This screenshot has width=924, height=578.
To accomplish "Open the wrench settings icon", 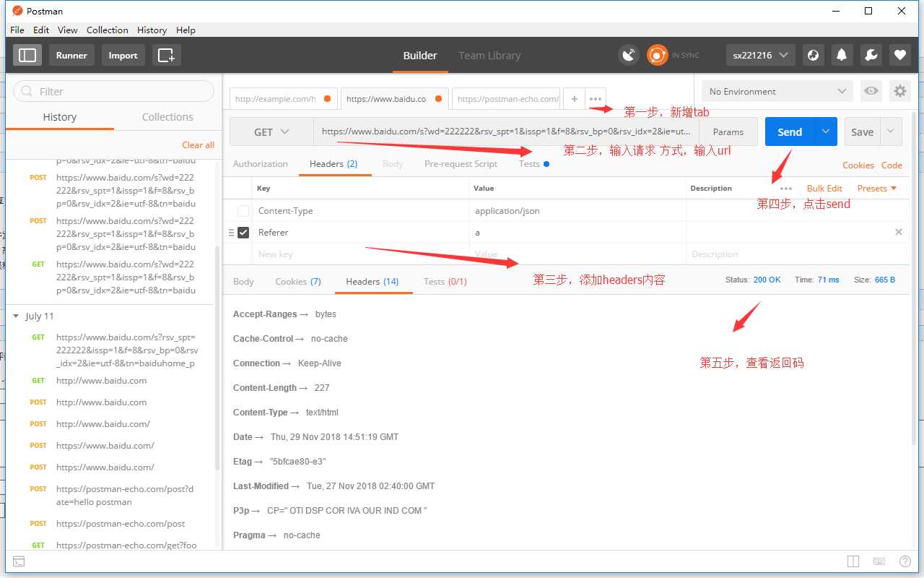I will click(871, 55).
